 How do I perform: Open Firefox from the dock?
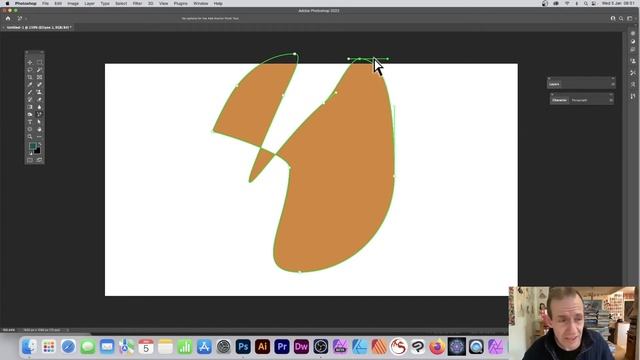(x=437, y=347)
